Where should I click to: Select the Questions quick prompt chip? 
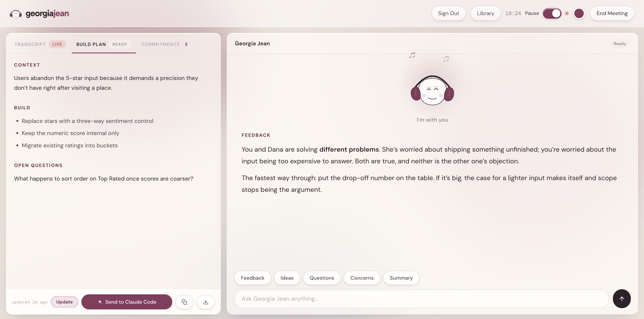(x=322, y=278)
